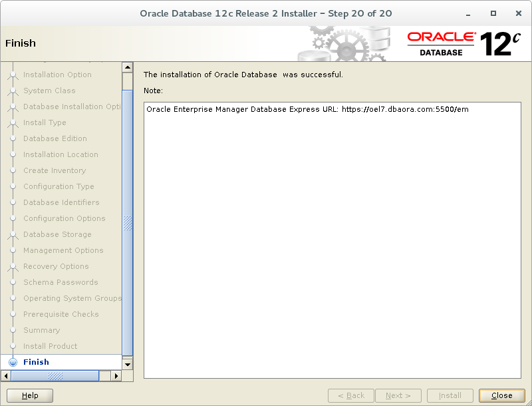The height and width of the screenshot is (406, 532).
Task: Select the Database Edition step
Action: pos(55,139)
